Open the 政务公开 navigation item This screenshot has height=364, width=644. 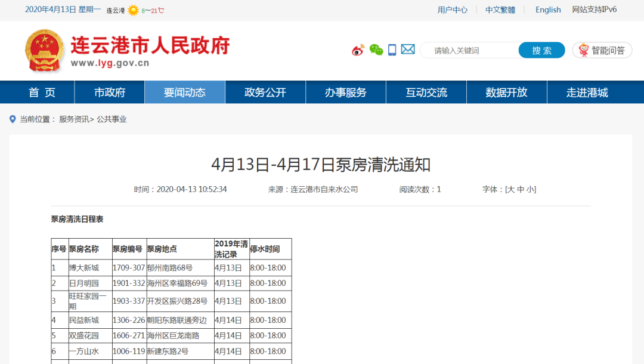265,92
